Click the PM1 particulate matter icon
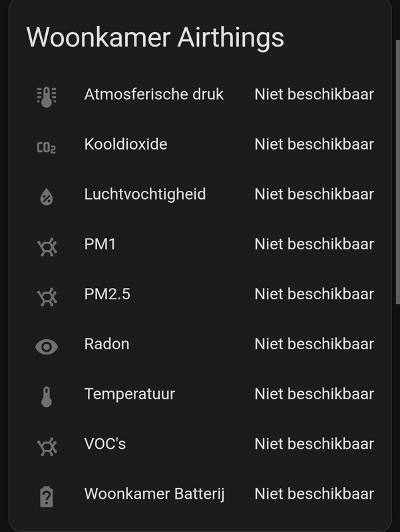The width and height of the screenshot is (400, 532). point(45,243)
